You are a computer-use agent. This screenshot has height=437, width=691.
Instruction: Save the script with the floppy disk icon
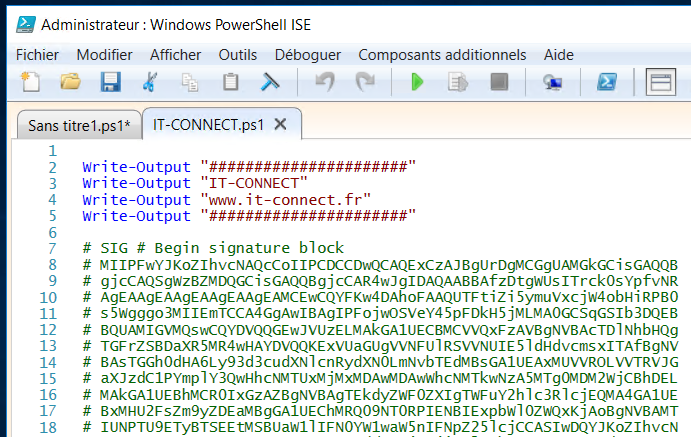pyautogui.click(x=110, y=82)
